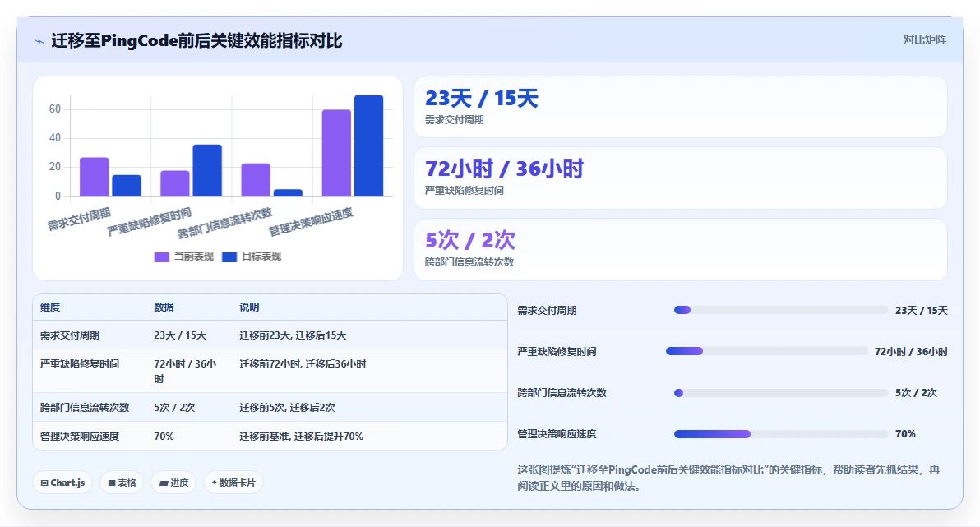Click the 23天 / 15天 data card
980x527 pixels.
[x=681, y=107]
